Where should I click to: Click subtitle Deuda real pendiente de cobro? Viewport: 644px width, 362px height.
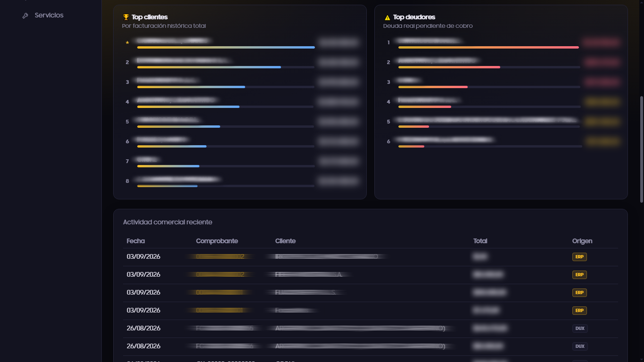point(428,26)
